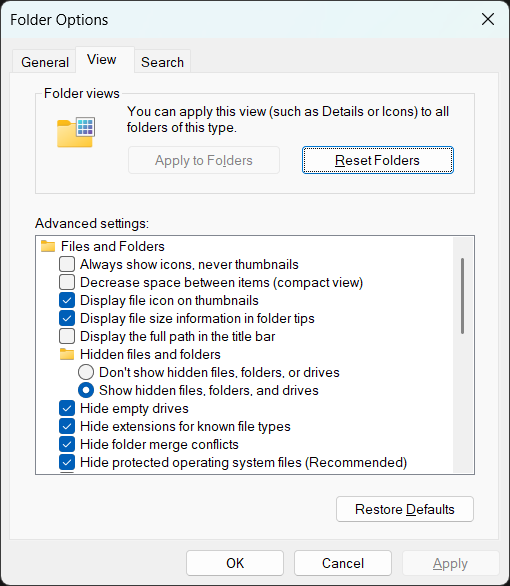Click the Apply button
Image resolution: width=510 pixels, height=586 pixels.
[450, 563]
